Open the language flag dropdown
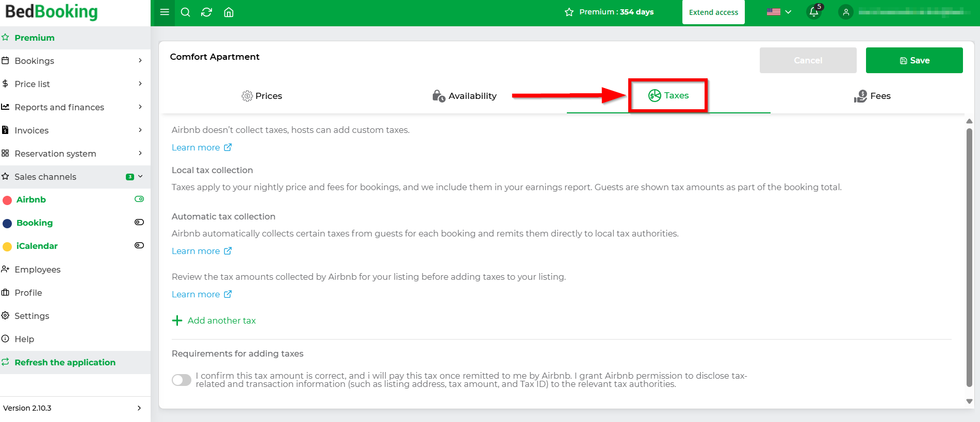Image resolution: width=980 pixels, height=422 pixels. click(779, 12)
